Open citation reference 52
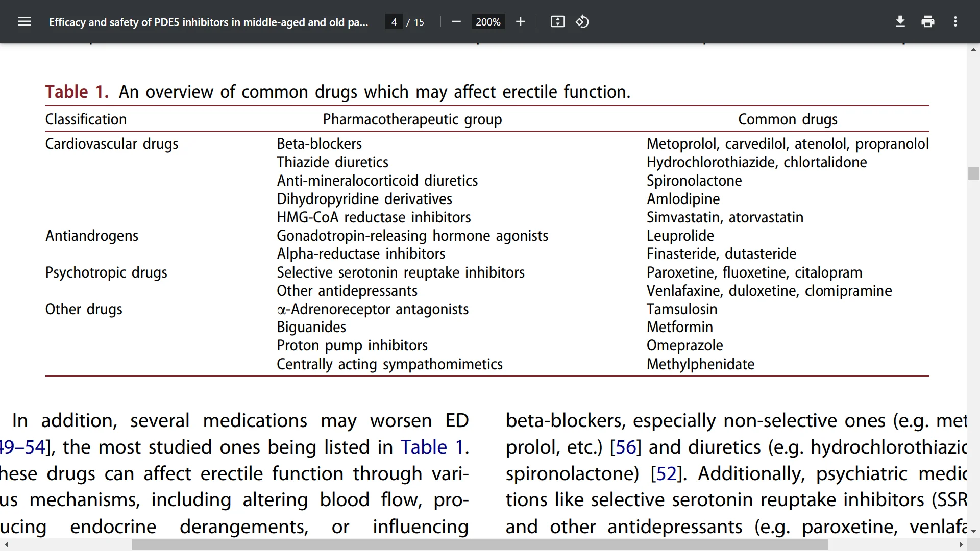This screenshot has width=980, height=551. tap(666, 473)
